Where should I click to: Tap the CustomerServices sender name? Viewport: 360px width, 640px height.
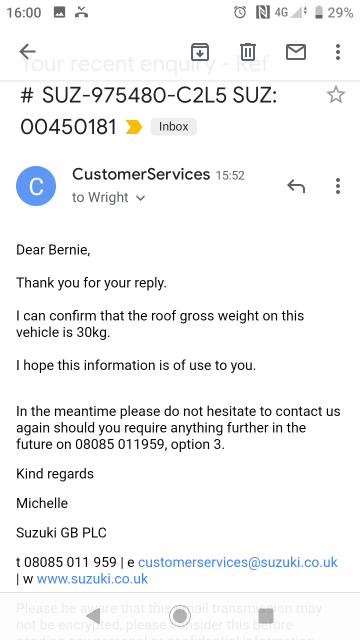(141, 174)
